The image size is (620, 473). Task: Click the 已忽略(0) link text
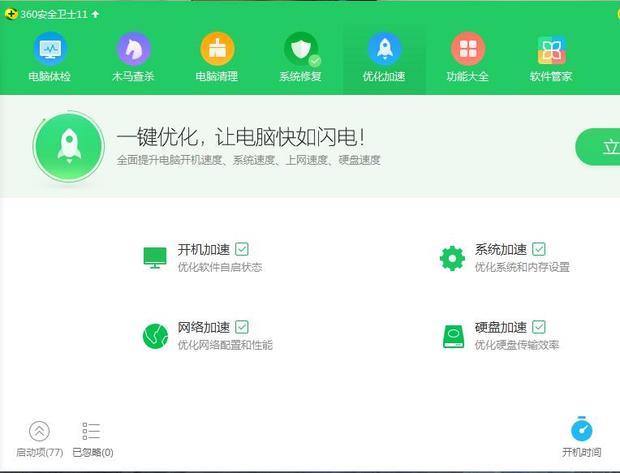(x=93, y=452)
